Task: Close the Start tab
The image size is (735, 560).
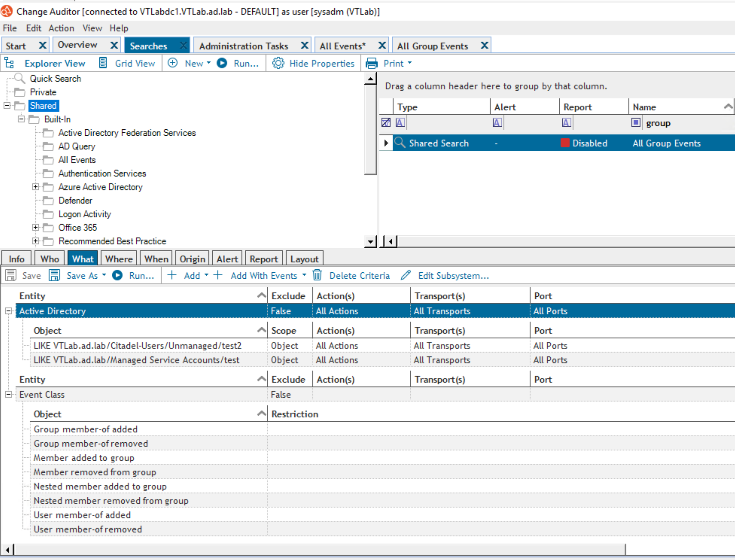Action: (x=42, y=45)
